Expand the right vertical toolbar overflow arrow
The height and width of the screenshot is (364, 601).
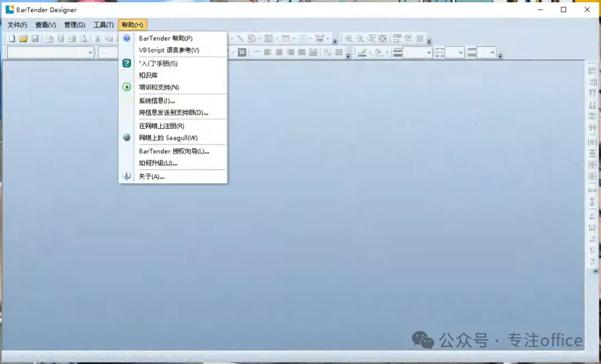pos(595,271)
